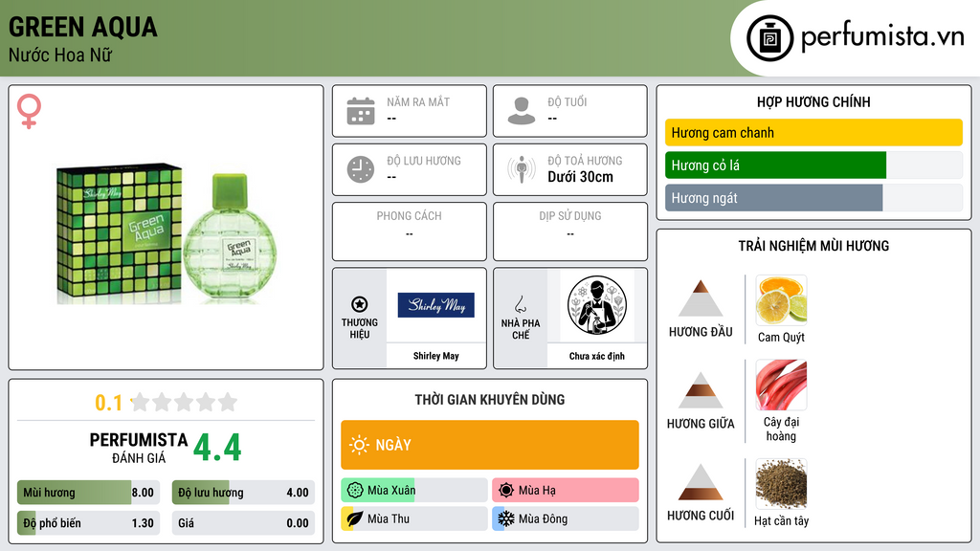Click the sun icon beside Mùa Hạ
Viewport: 980px width, 551px height.
tap(506, 491)
